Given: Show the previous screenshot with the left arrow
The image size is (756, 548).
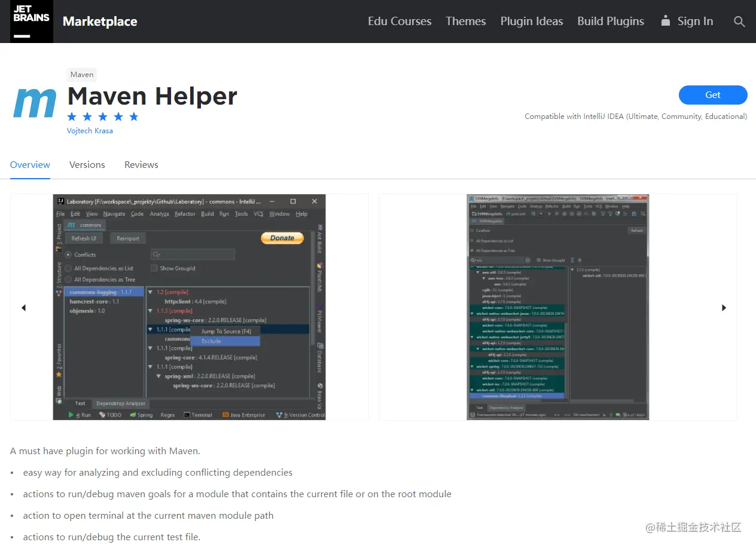Looking at the screenshot, I should click(x=23, y=308).
